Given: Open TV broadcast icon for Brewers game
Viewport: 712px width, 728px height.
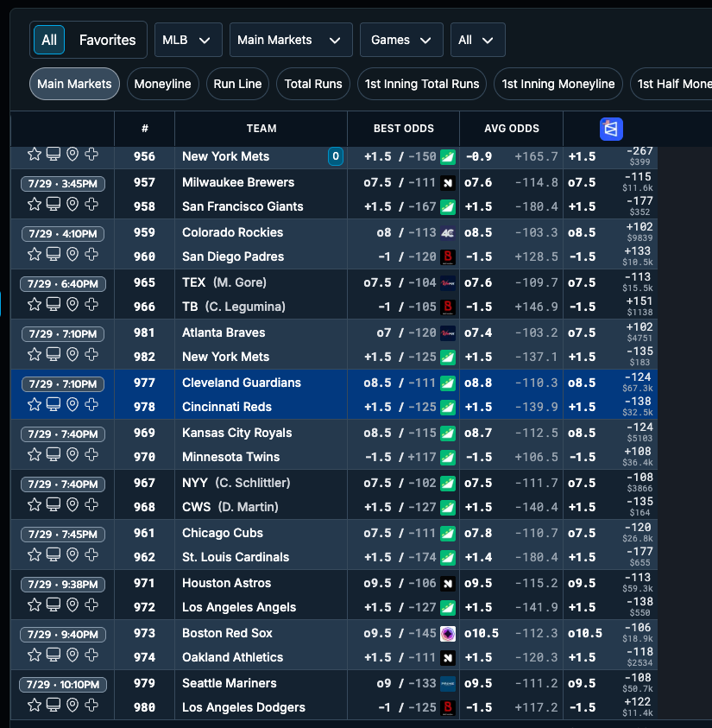Looking at the screenshot, I should coord(54,205).
